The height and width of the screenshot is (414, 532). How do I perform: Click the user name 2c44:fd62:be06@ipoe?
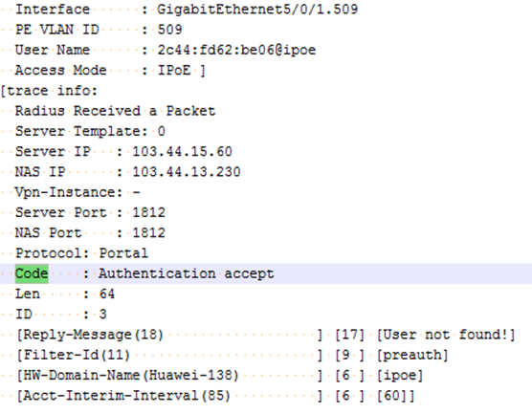[x=236, y=50]
